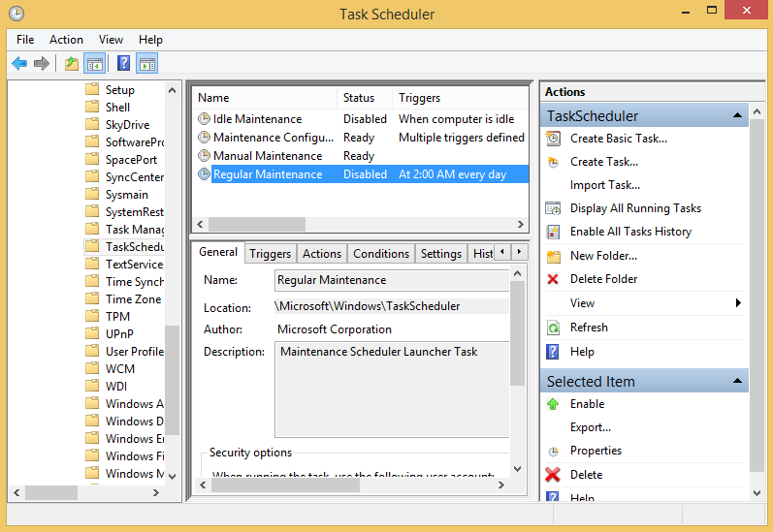The width and height of the screenshot is (773, 532).
Task: Switch to the Triggers tab
Action: coord(271,254)
